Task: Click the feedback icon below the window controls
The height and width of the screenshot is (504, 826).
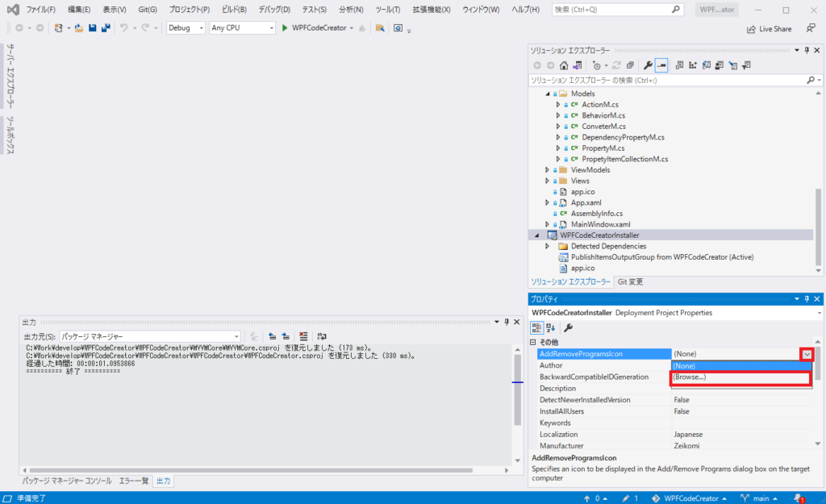Action: coord(811,28)
